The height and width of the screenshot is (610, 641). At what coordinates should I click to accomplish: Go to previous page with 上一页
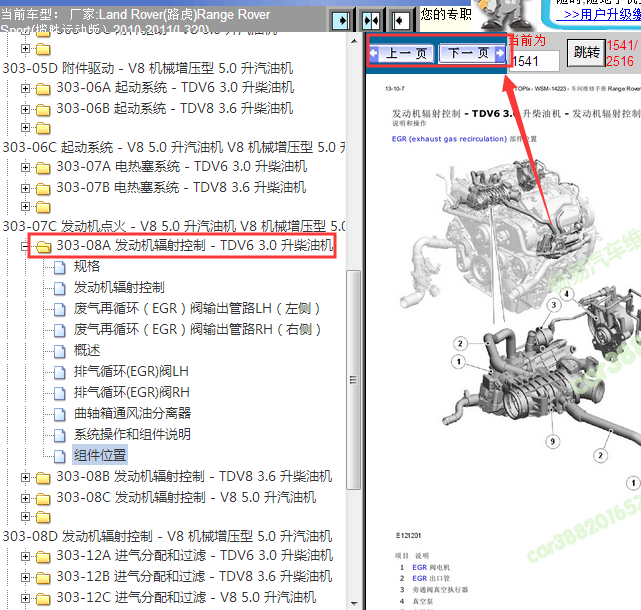[402, 53]
